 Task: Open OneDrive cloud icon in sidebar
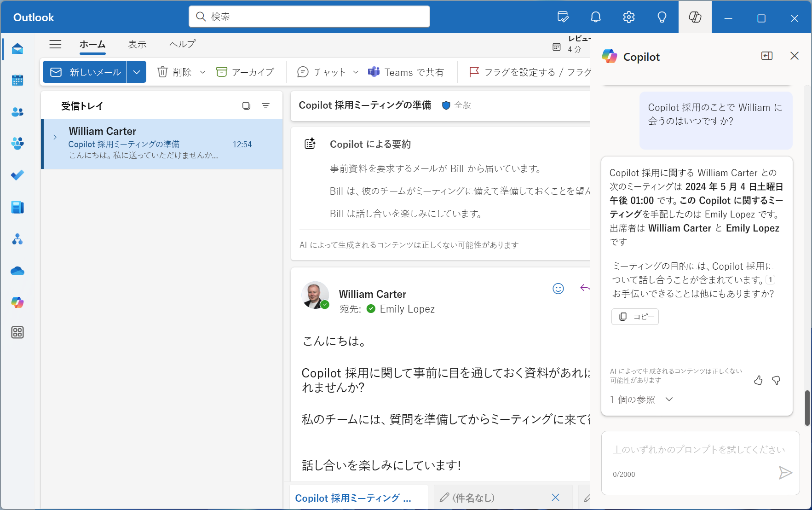pyautogui.click(x=17, y=271)
